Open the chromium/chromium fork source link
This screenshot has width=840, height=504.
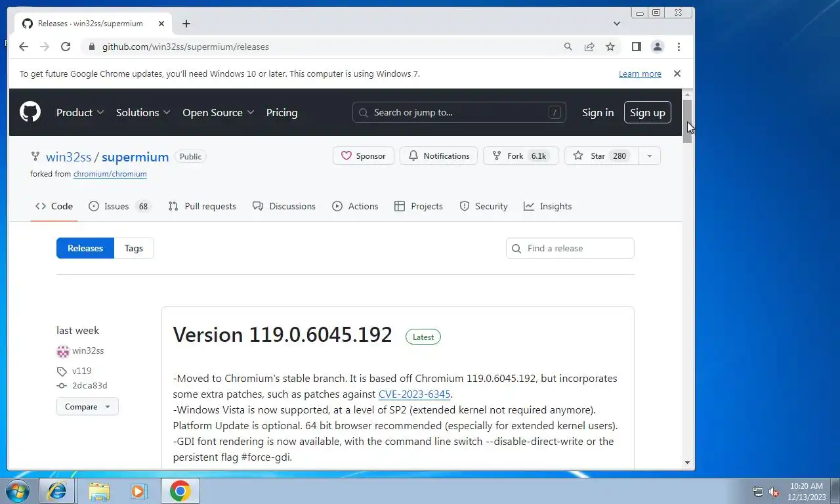pyautogui.click(x=110, y=174)
